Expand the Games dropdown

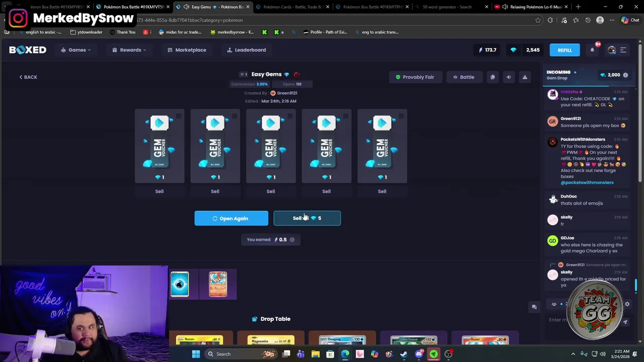pos(76,50)
